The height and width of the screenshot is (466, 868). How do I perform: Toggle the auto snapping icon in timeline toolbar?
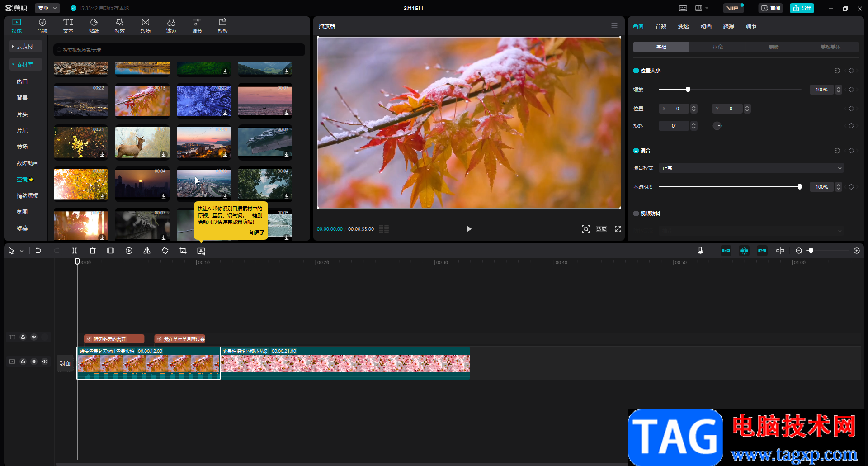[744, 251]
